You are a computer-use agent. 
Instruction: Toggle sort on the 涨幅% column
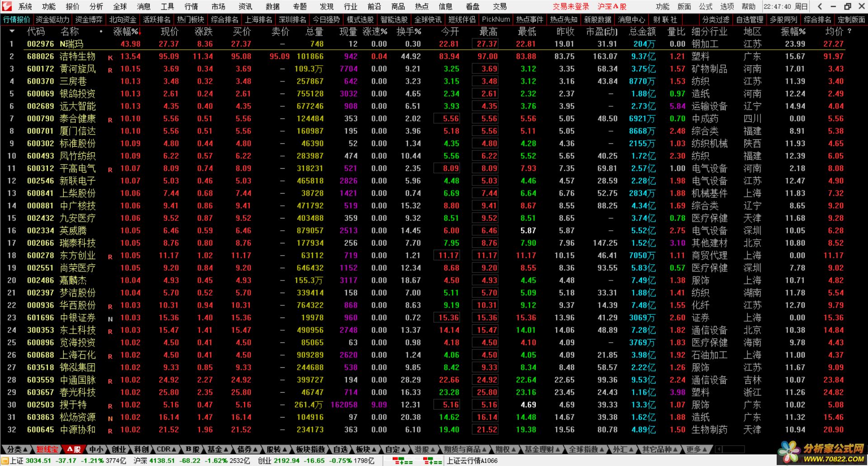point(127,32)
